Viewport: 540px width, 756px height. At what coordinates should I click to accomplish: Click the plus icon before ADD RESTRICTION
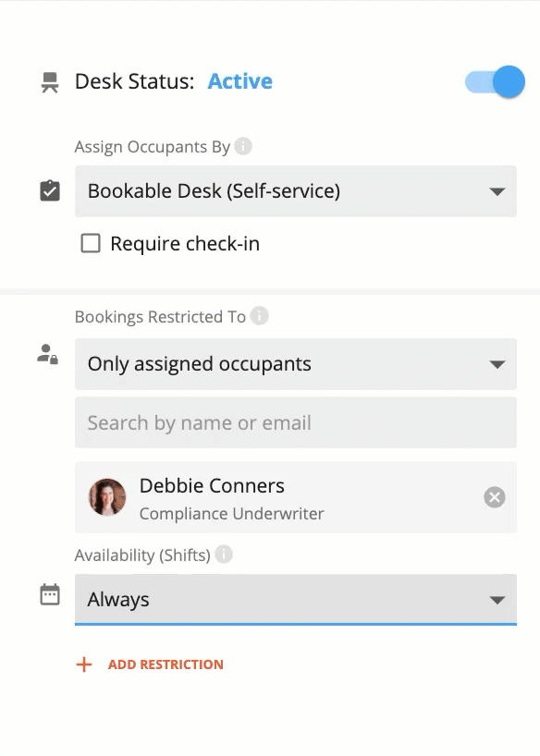click(84, 664)
